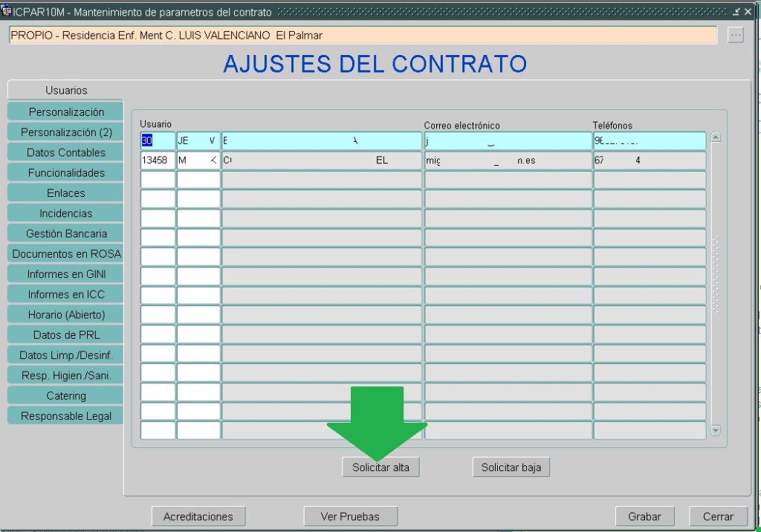The height and width of the screenshot is (532, 761).
Task: Click scrollbar down arrow in users table
Action: click(x=716, y=430)
